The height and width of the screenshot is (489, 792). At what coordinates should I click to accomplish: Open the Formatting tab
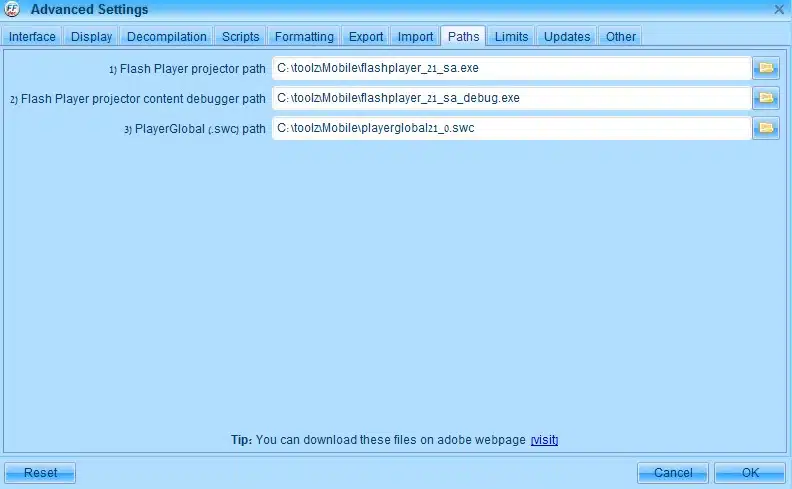[x=304, y=37]
